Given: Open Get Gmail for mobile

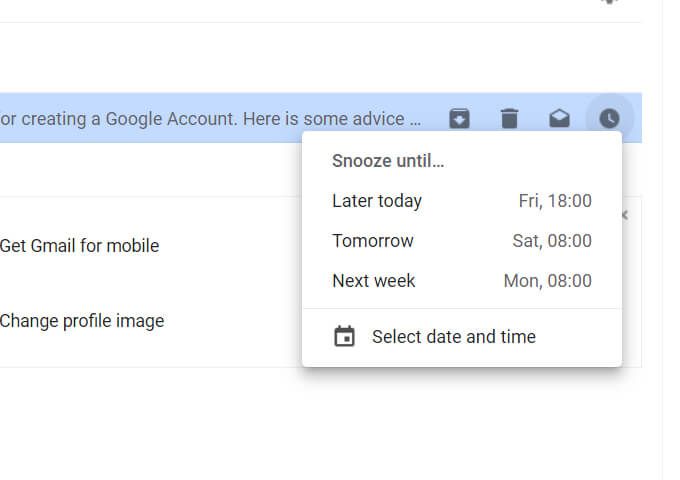Looking at the screenshot, I should click(80, 246).
